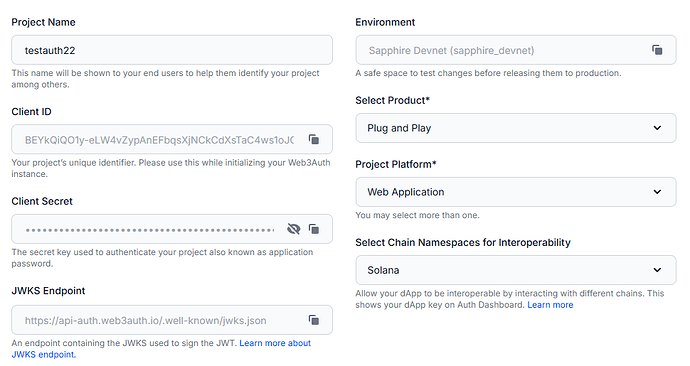Copy the JWKS Endpoint URL
This screenshot has height=366, width=690.
(314, 320)
